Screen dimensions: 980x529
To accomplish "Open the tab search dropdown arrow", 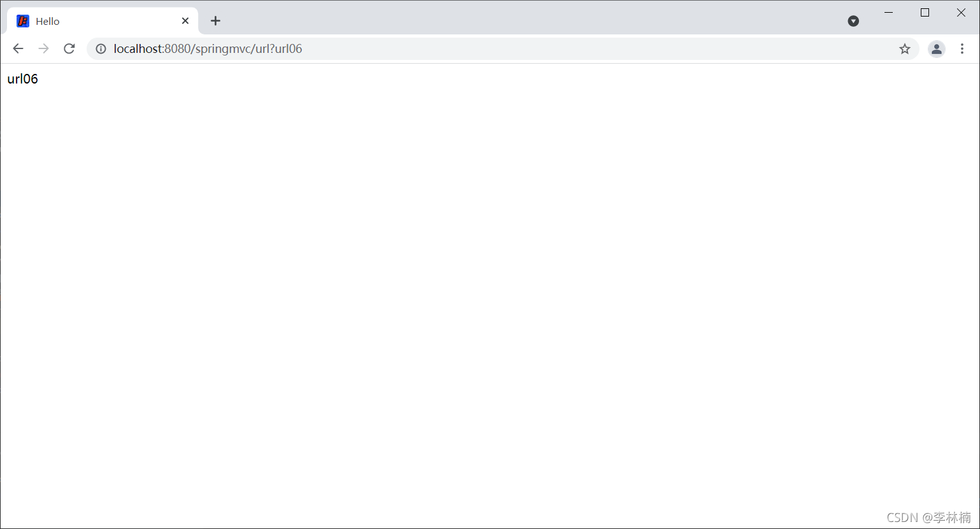I will point(853,21).
